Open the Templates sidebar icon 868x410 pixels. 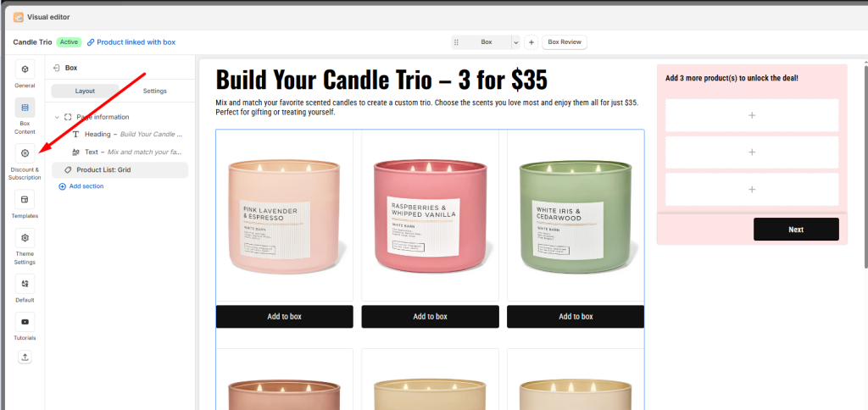25,199
